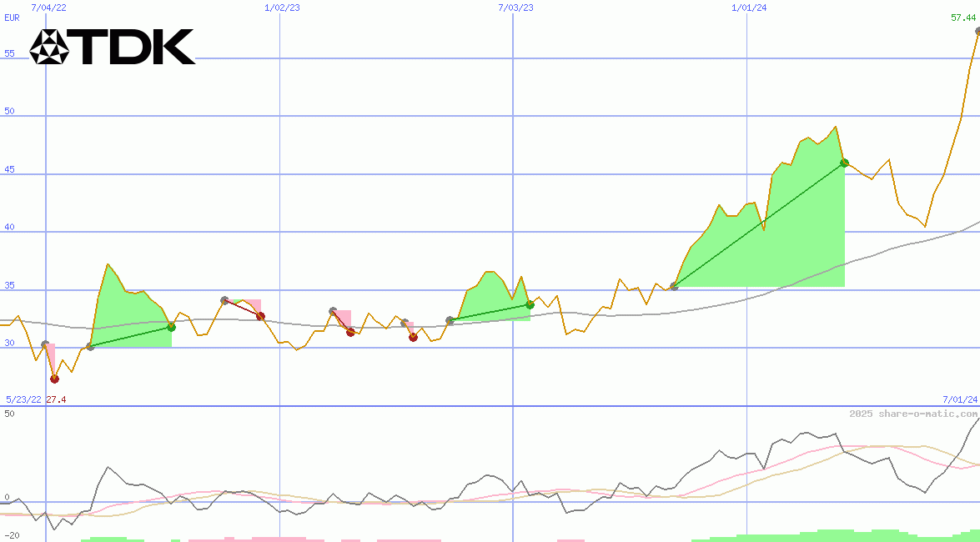Click the EUR currency label

pos(12,18)
